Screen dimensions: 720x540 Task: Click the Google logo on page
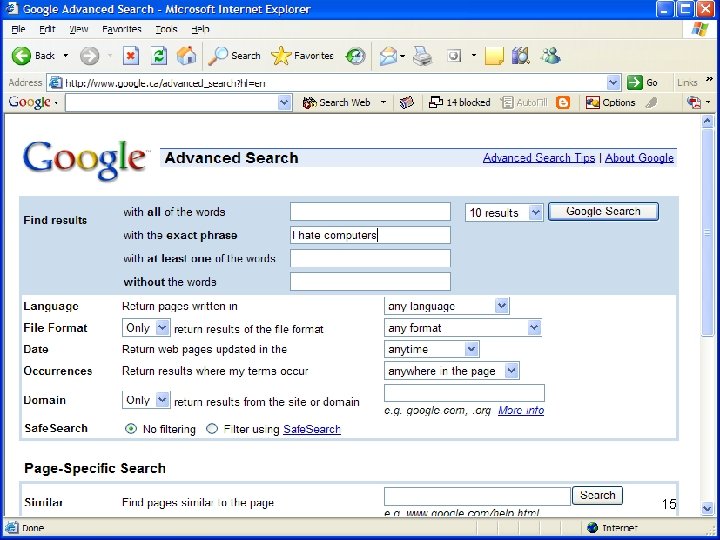click(85, 160)
